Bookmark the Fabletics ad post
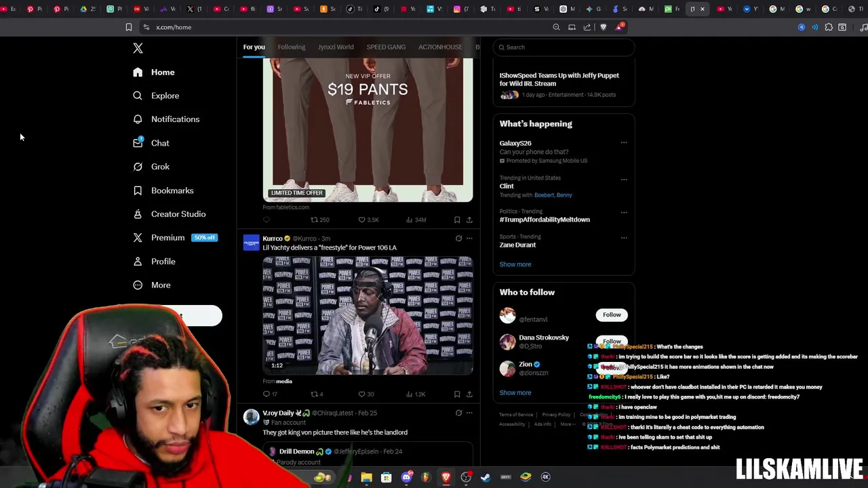 point(457,220)
